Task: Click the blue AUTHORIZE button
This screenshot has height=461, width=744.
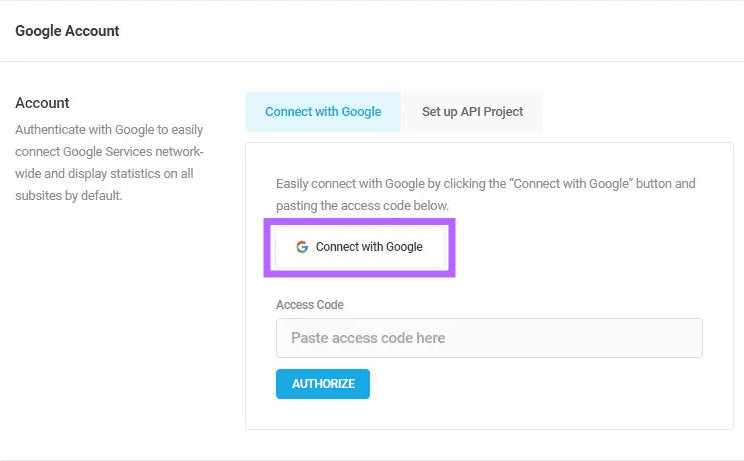Action: [323, 384]
